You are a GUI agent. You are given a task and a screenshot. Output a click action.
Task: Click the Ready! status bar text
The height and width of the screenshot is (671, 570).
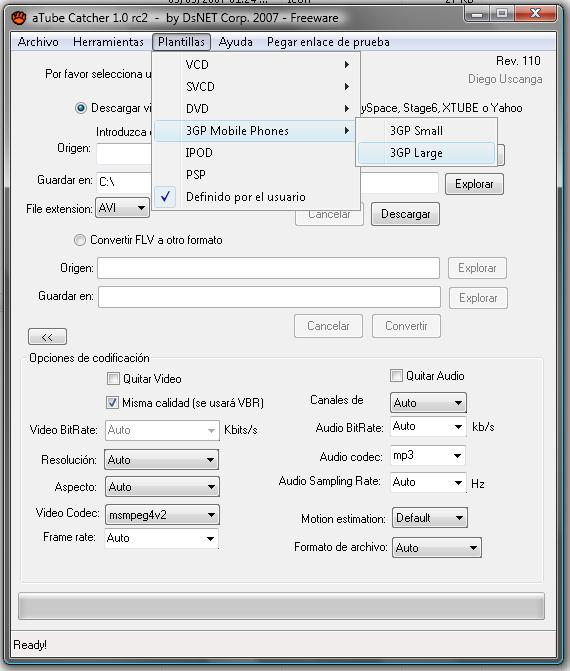(30, 644)
